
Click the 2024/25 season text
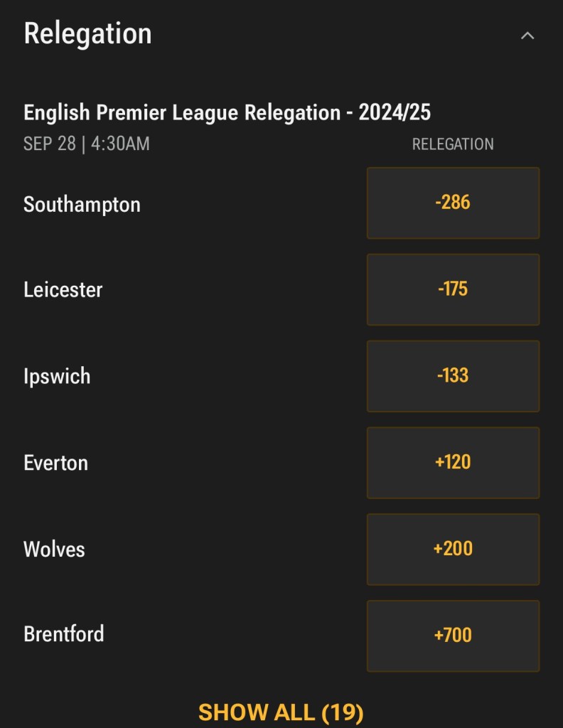395,112
